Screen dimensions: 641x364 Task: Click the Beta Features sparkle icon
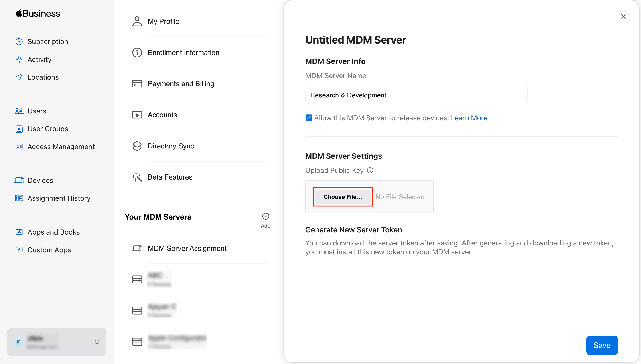(x=137, y=177)
